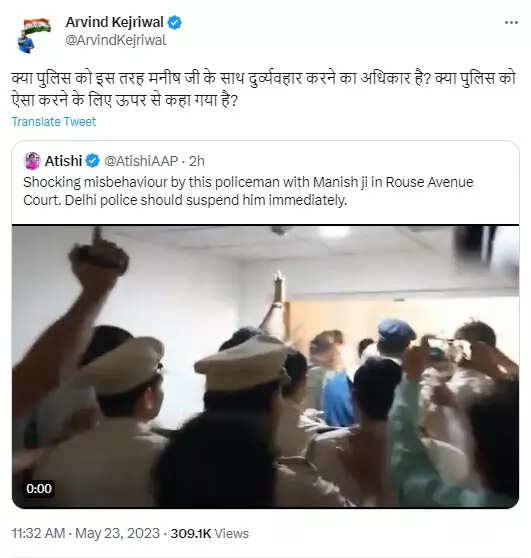Open quoted tweet text about Rouse Avenue Court
Viewport: 531px width, 558px height.
coord(248,191)
